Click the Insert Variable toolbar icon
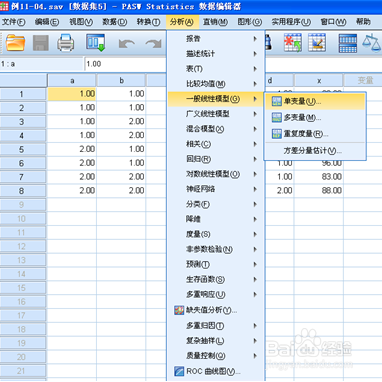This screenshot has height=382, width=382. pyautogui.click(x=317, y=43)
